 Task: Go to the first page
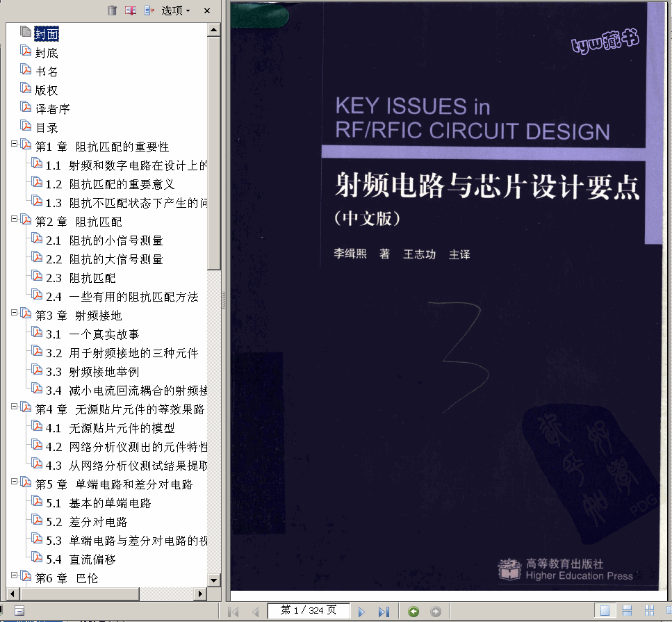[234, 612]
